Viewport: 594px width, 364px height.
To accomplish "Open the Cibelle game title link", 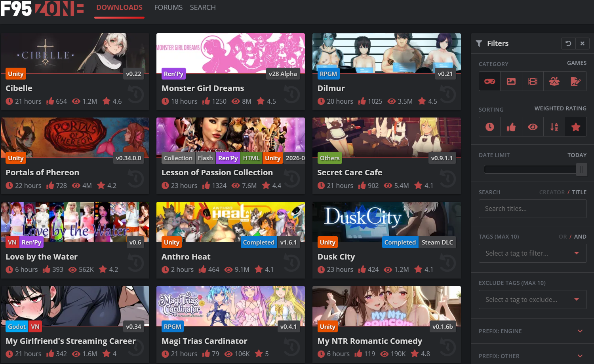I will (19, 88).
